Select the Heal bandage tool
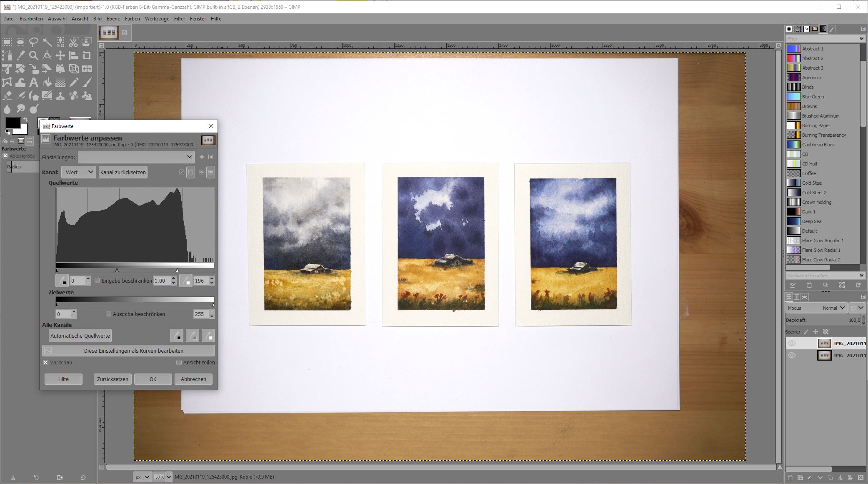Image resolution: width=868 pixels, height=484 pixels. point(73,96)
